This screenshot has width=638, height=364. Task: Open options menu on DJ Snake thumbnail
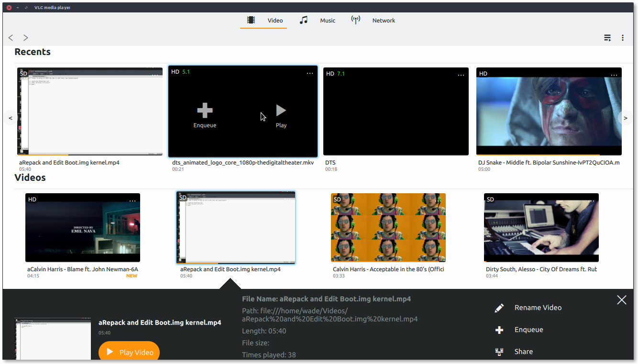coord(614,75)
